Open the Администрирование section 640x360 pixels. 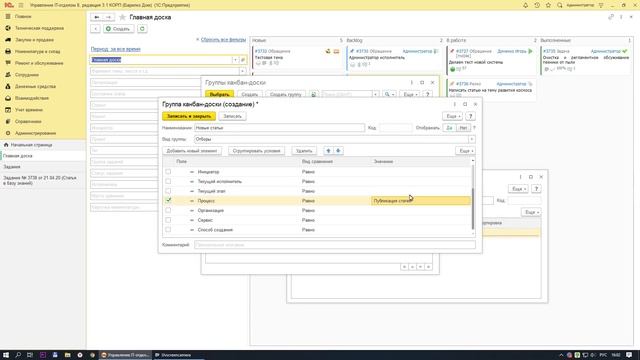36,133
